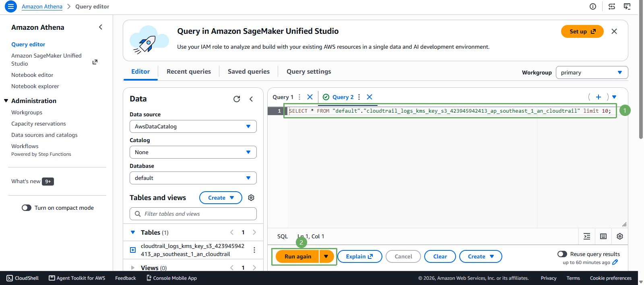
Task: Open the Query 2 tab options menu
Action: (359, 97)
